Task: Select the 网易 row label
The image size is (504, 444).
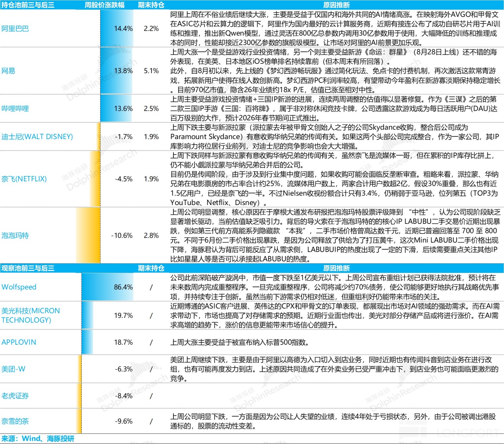Action: tap(8, 71)
